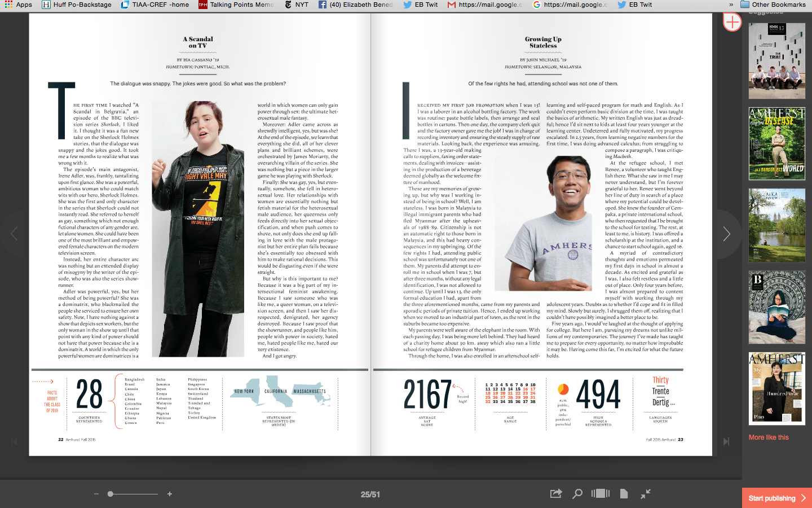Zoom in with the plus icon
This screenshot has height=508, width=812.
point(169,494)
